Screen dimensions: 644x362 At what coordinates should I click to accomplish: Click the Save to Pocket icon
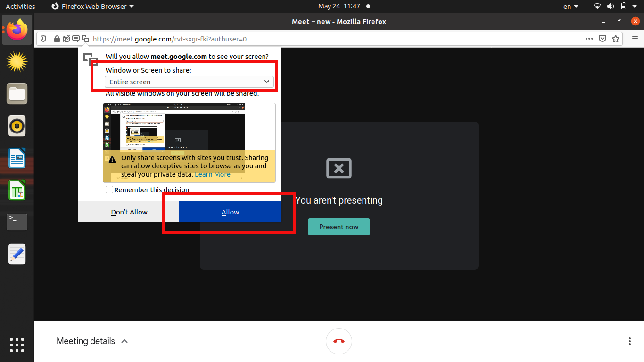click(x=603, y=39)
